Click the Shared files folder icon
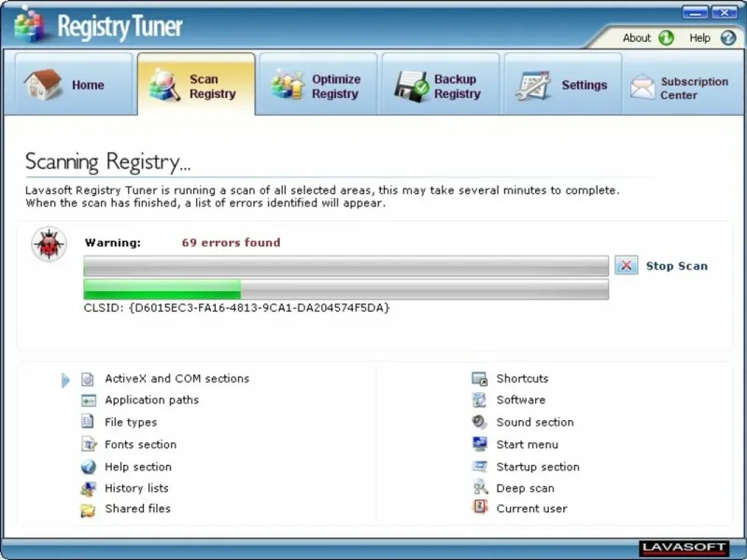Viewport: 747px width, 560px height. [x=88, y=510]
